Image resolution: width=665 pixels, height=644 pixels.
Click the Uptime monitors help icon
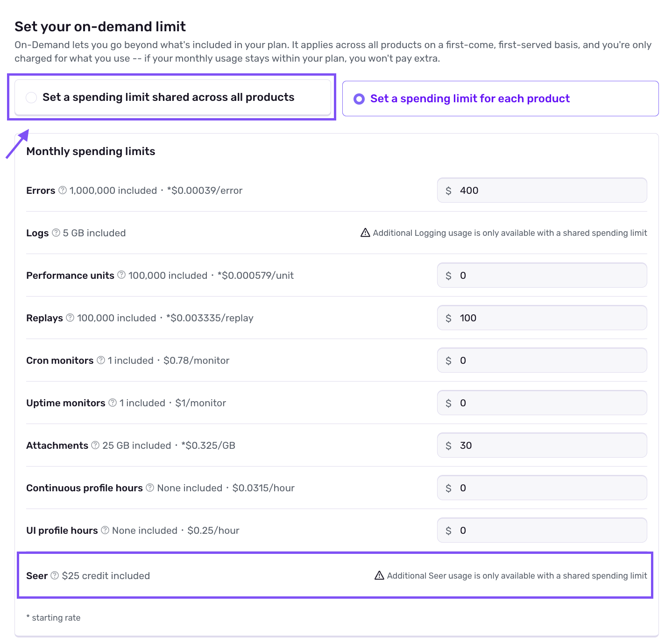113,403
